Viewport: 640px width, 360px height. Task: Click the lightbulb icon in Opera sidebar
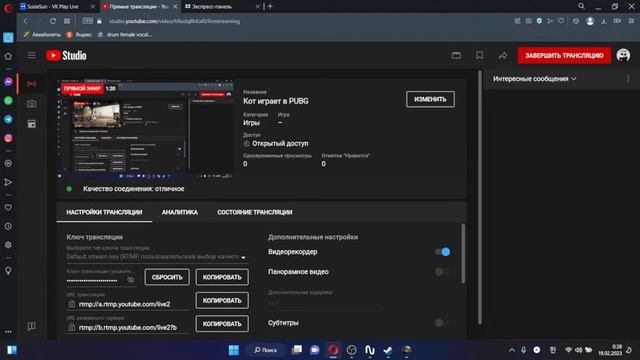click(x=8, y=270)
